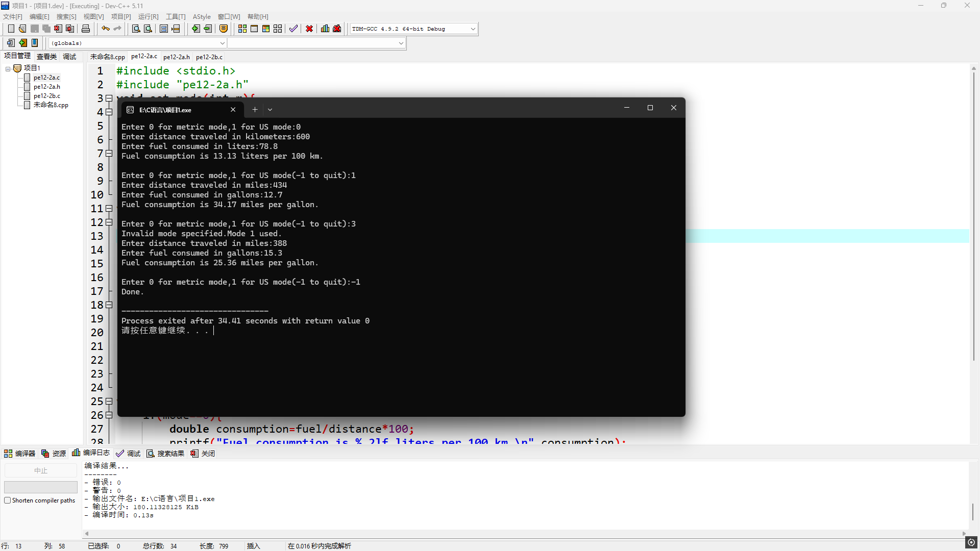Toggle code fold marker at line 18

[109, 305]
